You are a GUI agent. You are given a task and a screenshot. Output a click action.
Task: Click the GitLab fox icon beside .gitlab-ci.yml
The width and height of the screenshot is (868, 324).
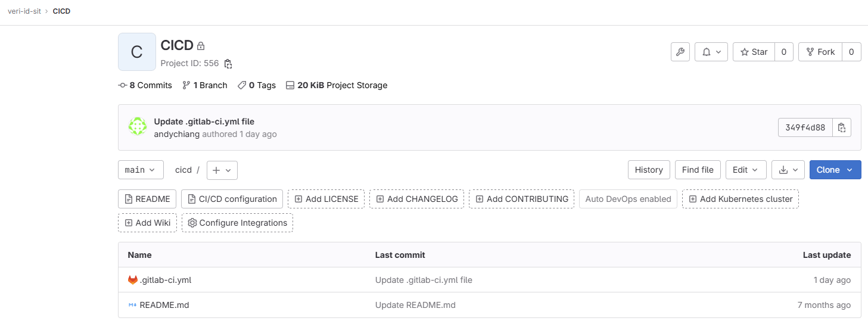click(x=132, y=280)
